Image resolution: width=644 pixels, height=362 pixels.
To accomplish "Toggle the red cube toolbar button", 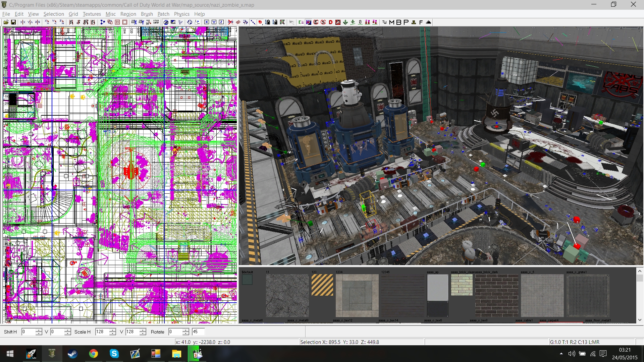I will 260,22.
